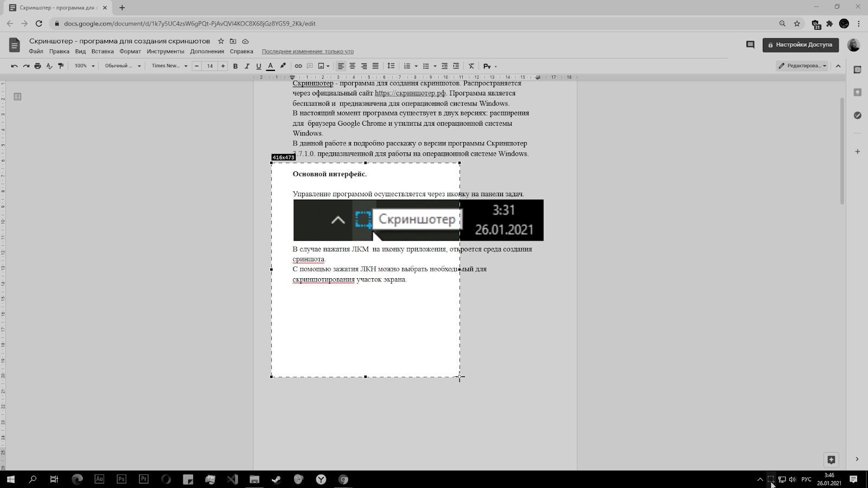Open the comment history icon

tap(750, 45)
